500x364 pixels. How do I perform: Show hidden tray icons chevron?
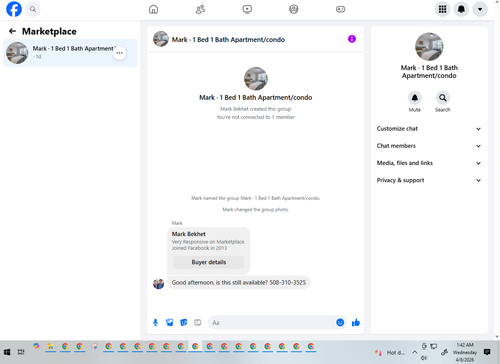[414, 352]
